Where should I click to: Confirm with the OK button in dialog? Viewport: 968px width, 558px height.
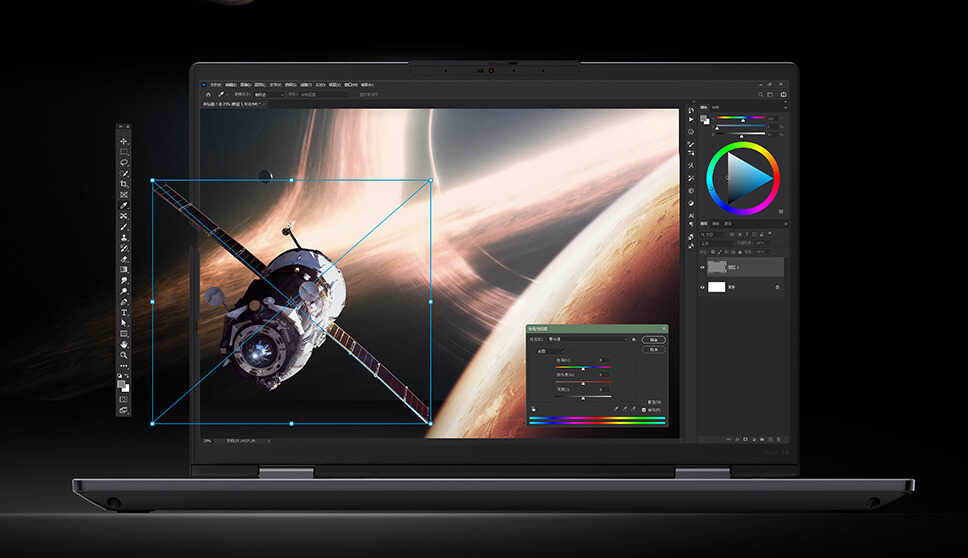click(x=654, y=340)
